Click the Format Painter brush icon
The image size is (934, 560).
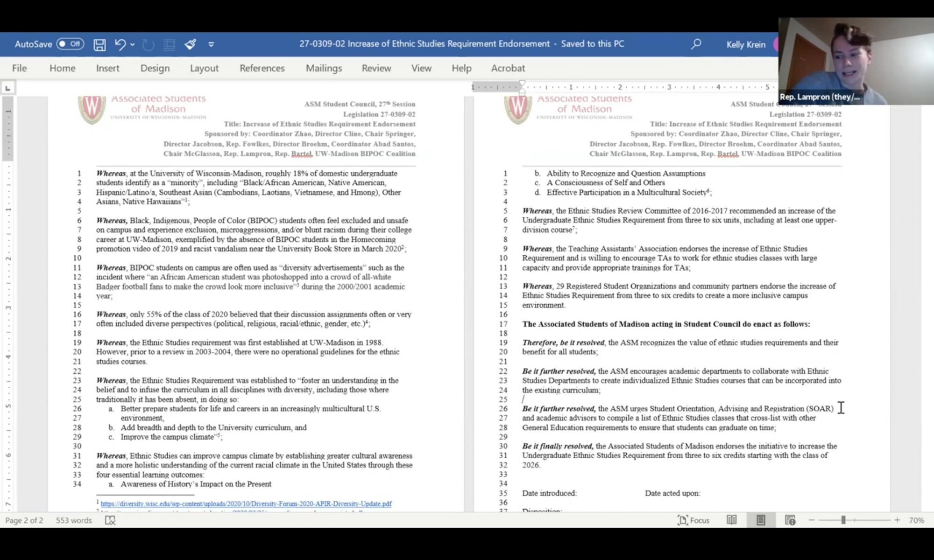click(190, 44)
